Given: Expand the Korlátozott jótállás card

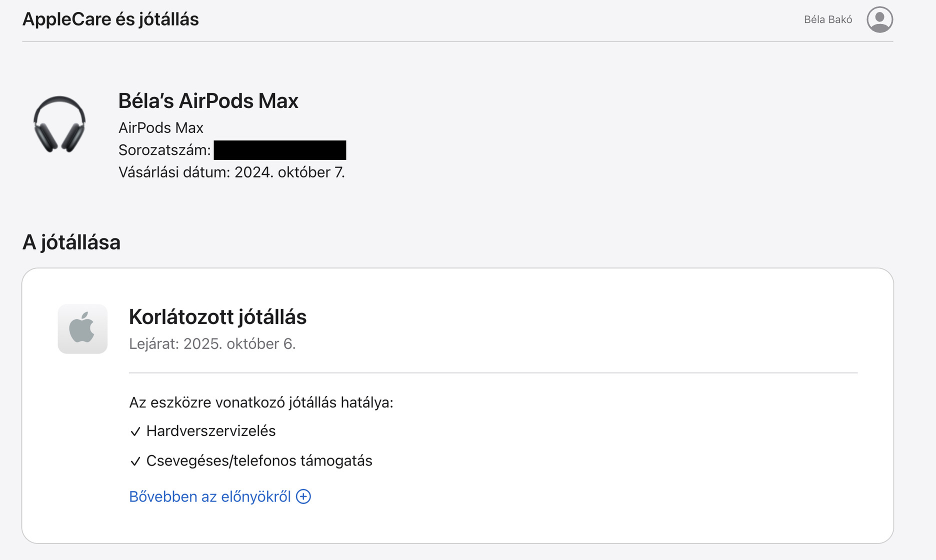Looking at the screenshot, I should click(217, 317).
